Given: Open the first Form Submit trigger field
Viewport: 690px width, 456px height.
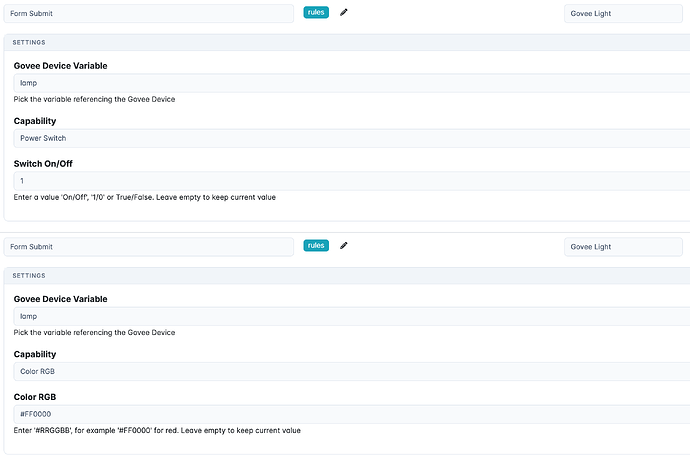Looking at the screenshot, I should pyautogui.click(x=149, y=14).
